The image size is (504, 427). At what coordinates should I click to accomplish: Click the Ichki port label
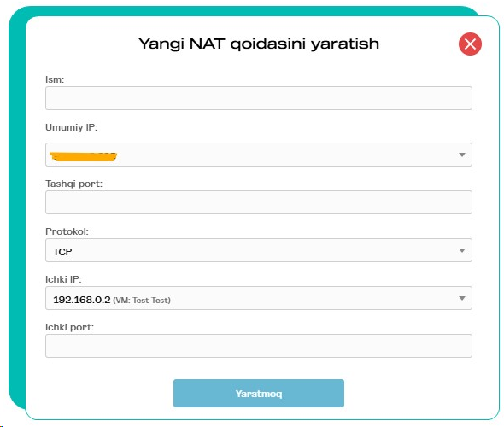pos(69,327)
